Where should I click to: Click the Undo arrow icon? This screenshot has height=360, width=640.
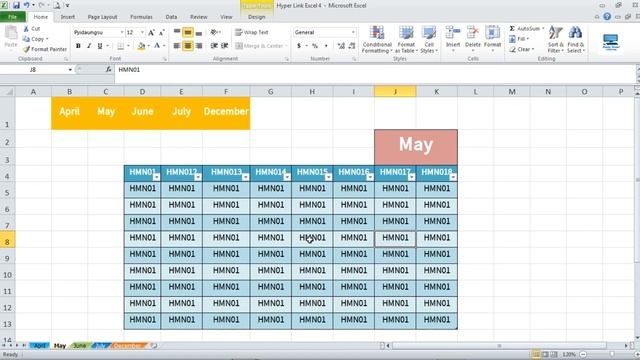click(x=27, y=5)
